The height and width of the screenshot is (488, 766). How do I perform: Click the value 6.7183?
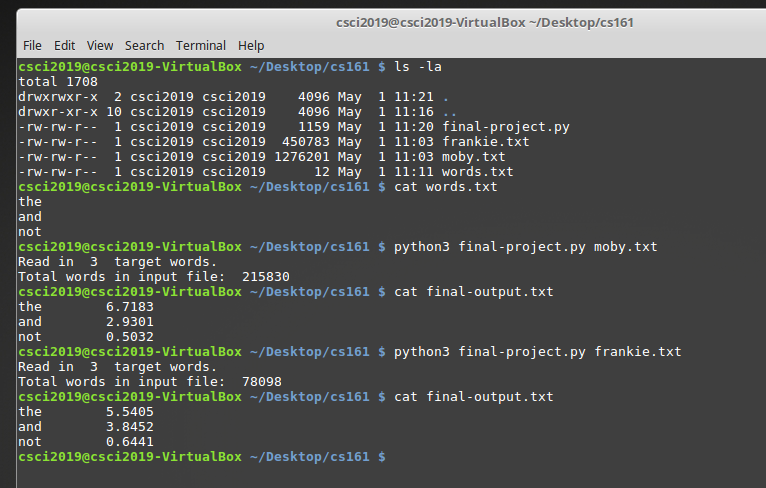130,307
